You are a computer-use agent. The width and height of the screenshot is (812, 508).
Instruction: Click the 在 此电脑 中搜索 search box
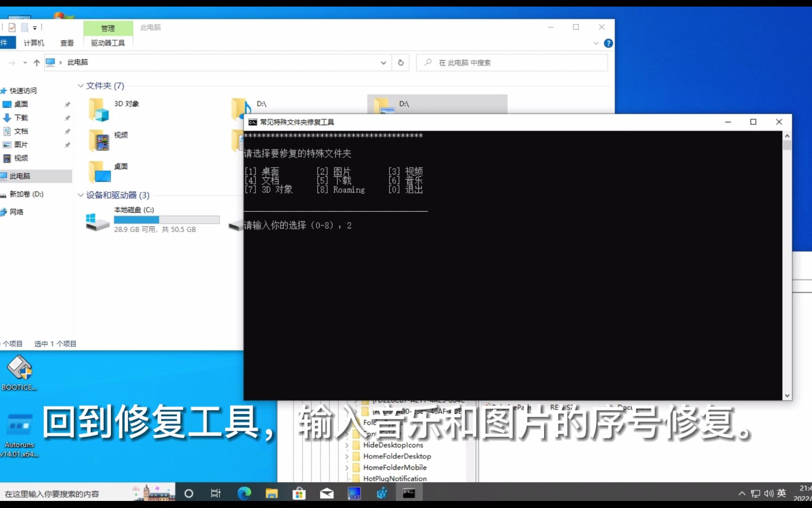[512, 63]
